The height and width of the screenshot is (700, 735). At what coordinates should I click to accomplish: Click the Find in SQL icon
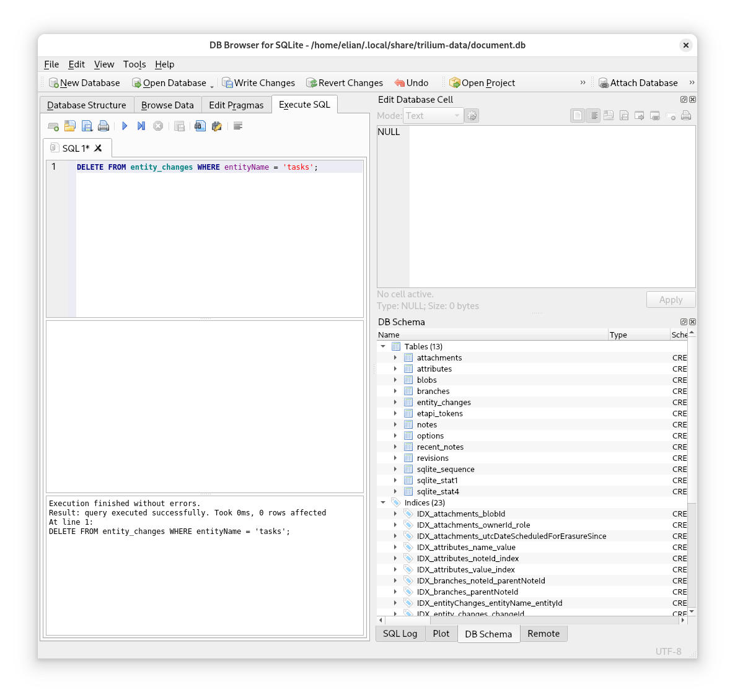point(200,126)
